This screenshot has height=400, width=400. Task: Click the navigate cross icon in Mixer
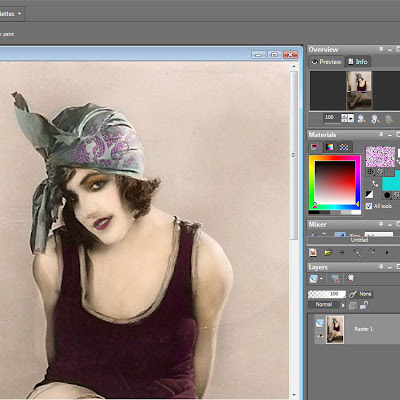[x=342, y=253]
